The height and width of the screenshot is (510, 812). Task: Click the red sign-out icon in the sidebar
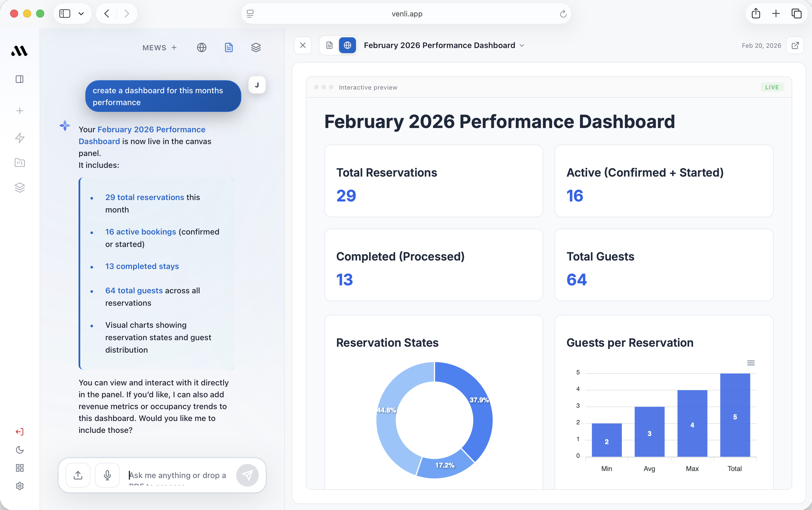click(19, 432)
